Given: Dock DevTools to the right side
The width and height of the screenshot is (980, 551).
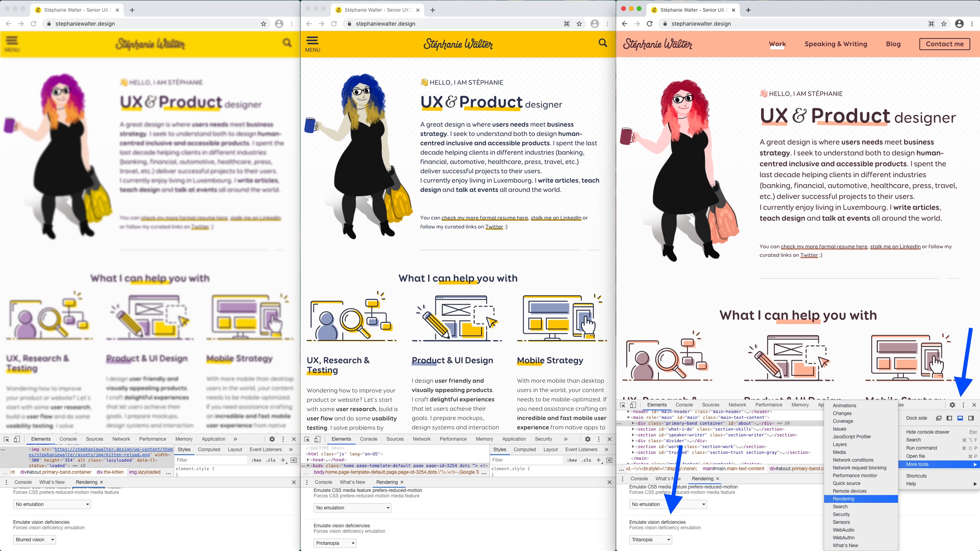Looking at the screenshot, I should click(971, 418).
